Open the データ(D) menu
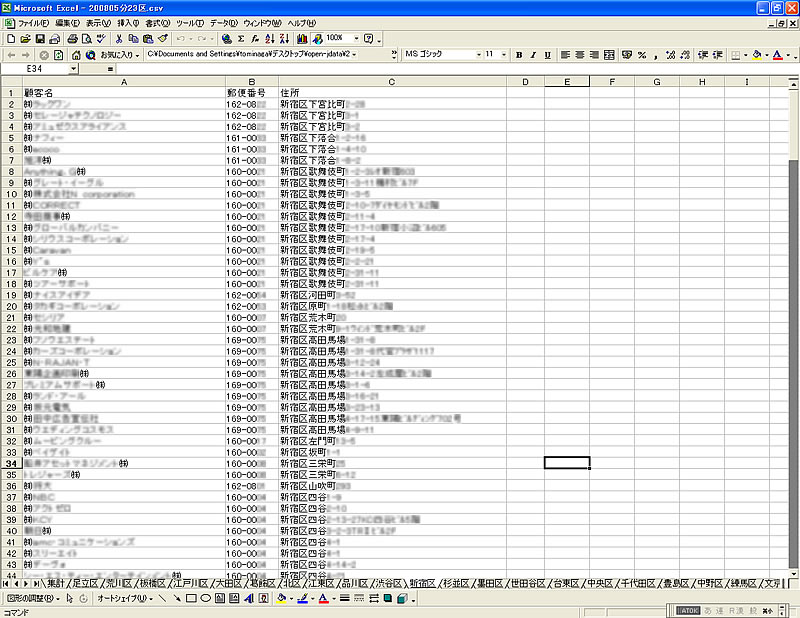 point(224,22)
